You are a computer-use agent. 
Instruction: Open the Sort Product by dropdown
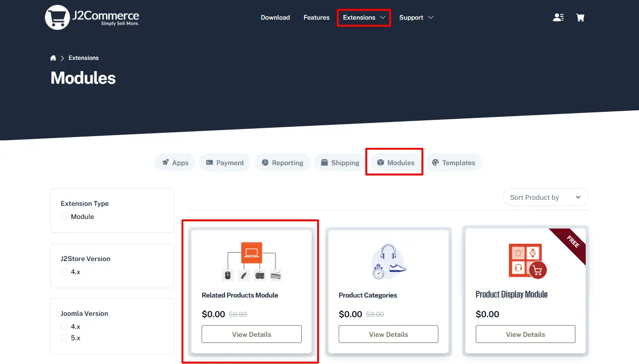tap(546, 197)
